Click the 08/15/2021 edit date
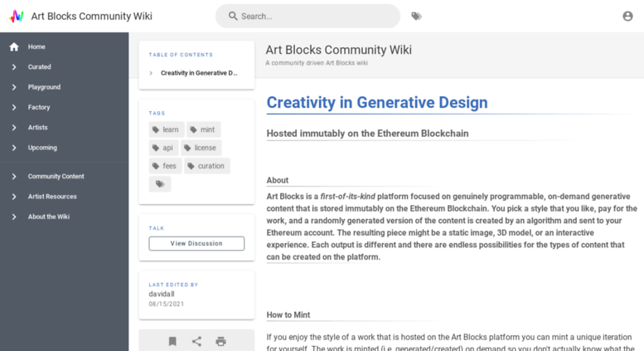Image resolution: width=644 pixels, height=351 pixels. coord(167,305)
